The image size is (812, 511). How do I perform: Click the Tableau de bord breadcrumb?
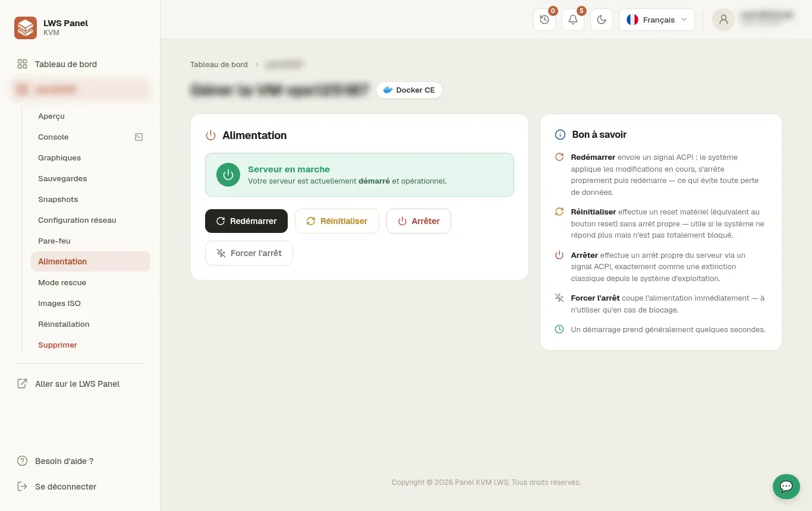219,64
